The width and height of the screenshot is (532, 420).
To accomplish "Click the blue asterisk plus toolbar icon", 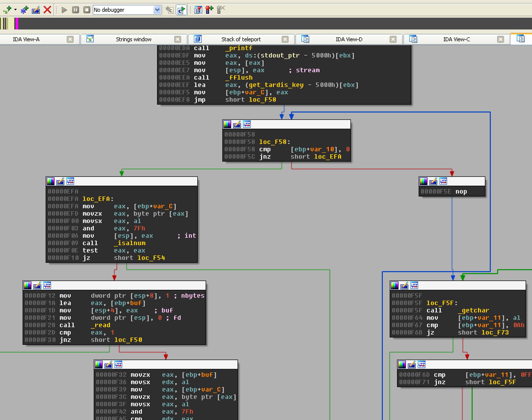I will tap(25, 10).
